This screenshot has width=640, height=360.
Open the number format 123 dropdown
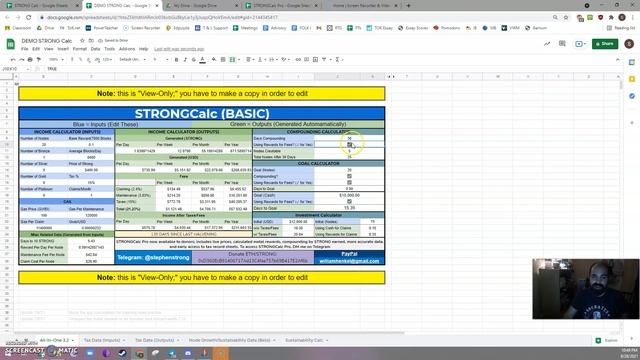click(x=107, y=60)
